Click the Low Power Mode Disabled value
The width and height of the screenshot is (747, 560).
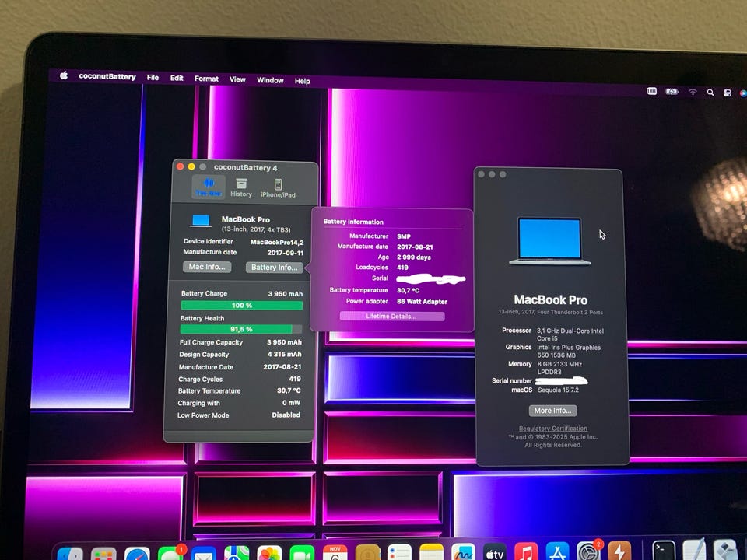(x=286, y=415)
